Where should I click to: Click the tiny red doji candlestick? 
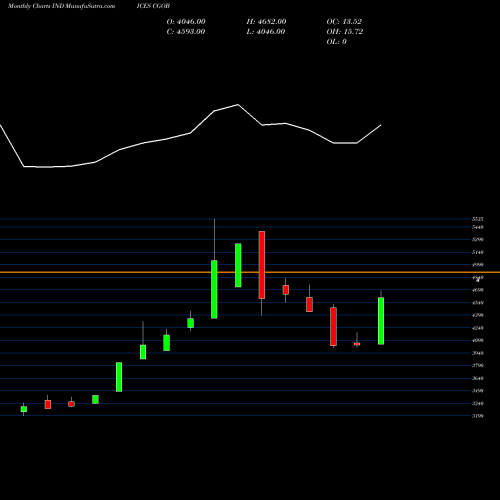pyautogui.click(x=357, y=344)
